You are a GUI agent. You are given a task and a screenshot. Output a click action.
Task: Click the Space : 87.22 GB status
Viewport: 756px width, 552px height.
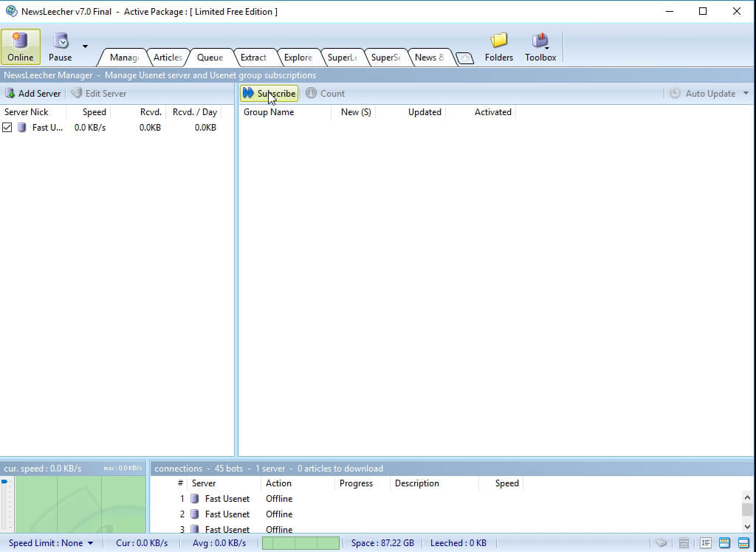coord(382,543)
